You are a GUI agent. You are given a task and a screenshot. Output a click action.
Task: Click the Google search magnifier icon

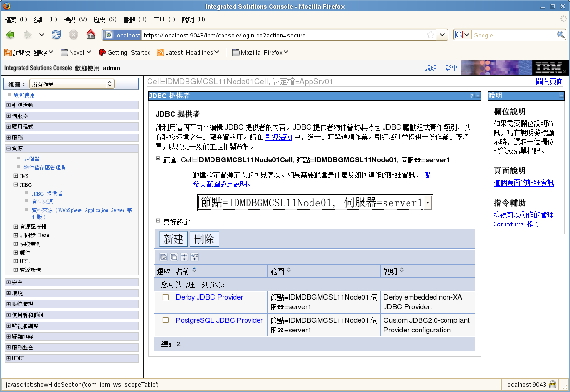pyautogui.click(x=560, y=35)
